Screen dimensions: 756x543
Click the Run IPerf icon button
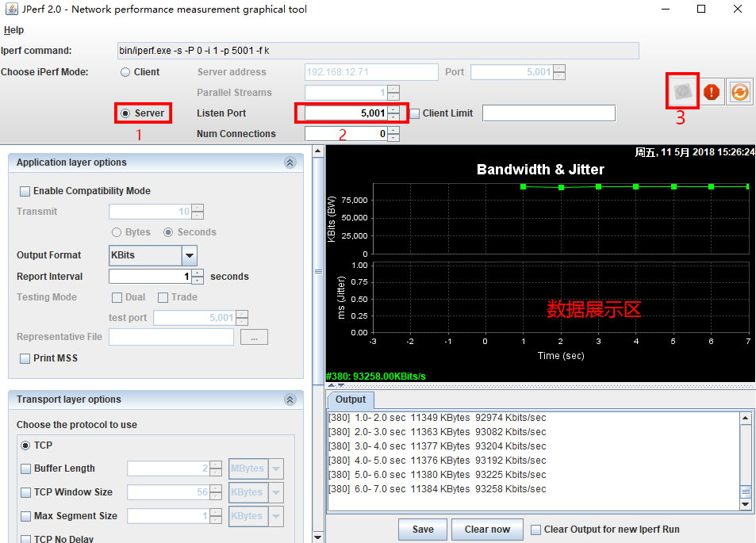point(682,91)
